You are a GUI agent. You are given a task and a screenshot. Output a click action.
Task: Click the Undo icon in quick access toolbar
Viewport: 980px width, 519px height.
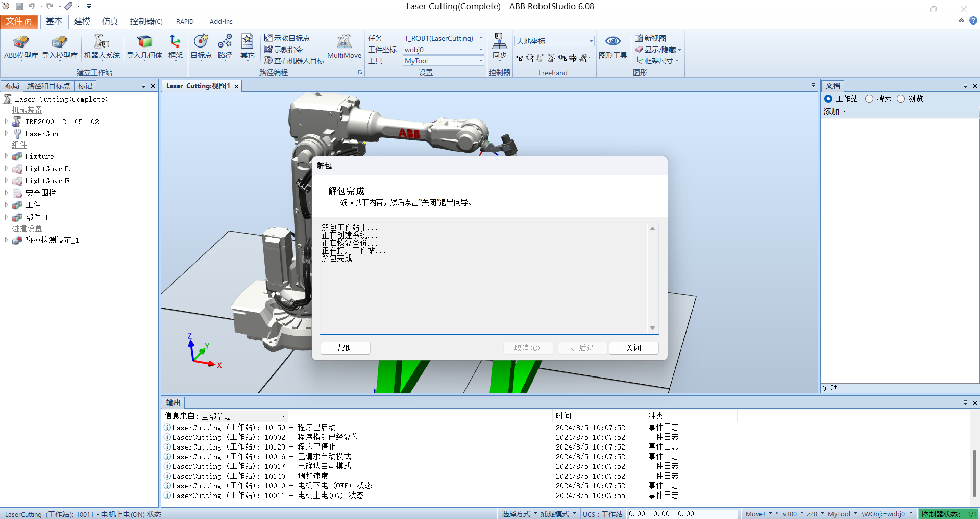32,6
